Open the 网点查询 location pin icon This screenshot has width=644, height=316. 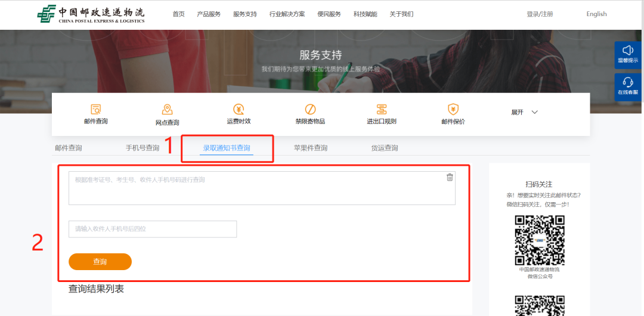pyautogui.click(x=167, y=110)
